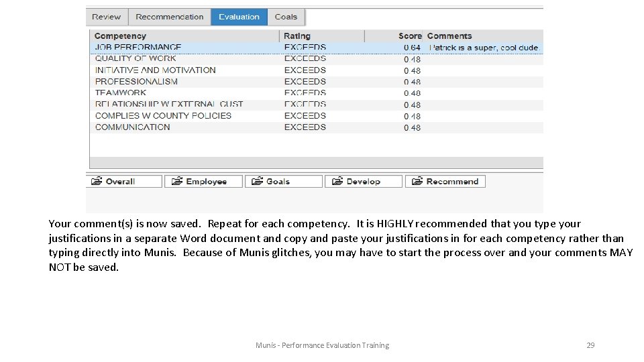Click the Comments column header
This screenshot has width=644, height=362.
[x=484, y=36]
